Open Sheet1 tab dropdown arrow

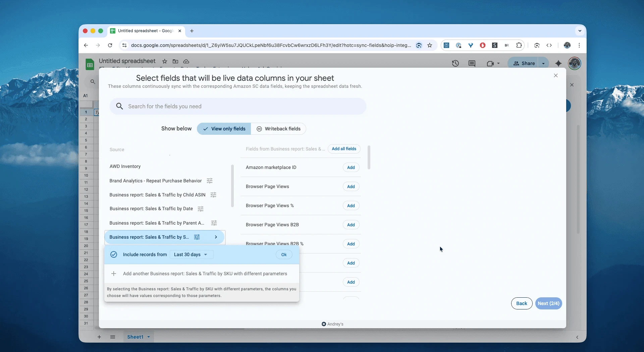pyautogui.click(x=149, y=337)
